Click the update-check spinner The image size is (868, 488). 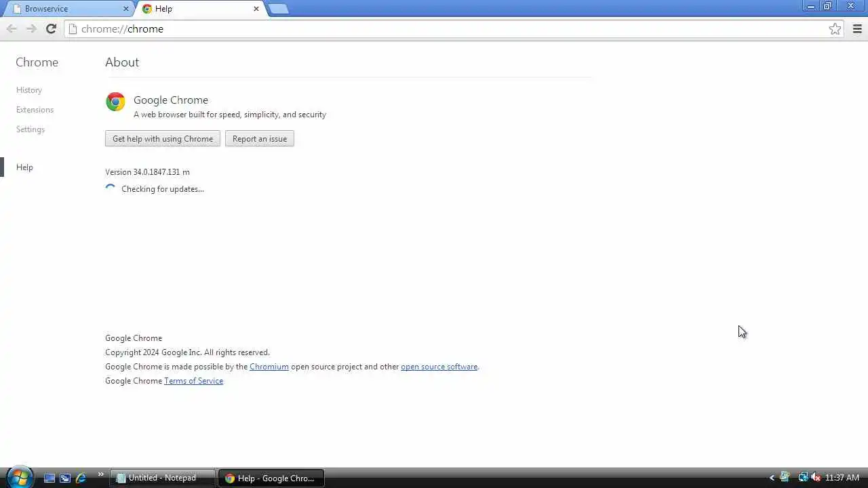pyautogui.click(x=111, y=188)
